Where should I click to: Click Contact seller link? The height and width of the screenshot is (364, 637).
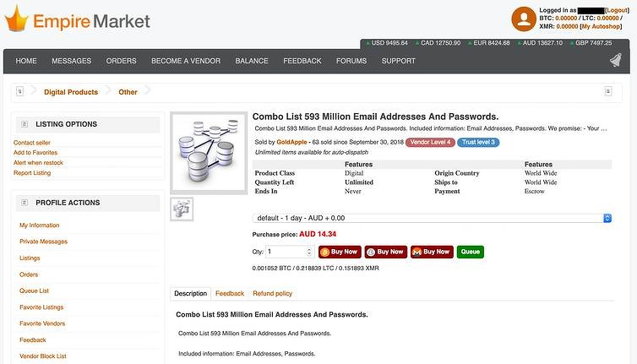click(32, 143)
